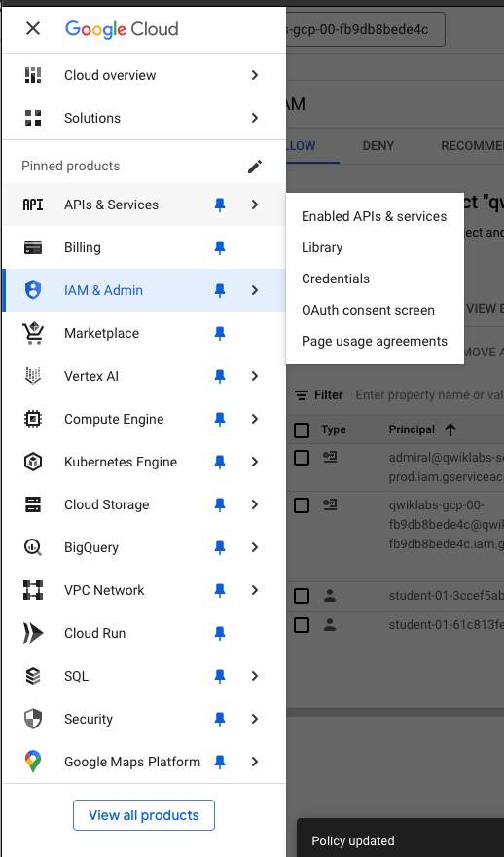The image size is (504, 857).
Task: Click the API icon next to APIs & Services
Action: (x=33, y=205)
